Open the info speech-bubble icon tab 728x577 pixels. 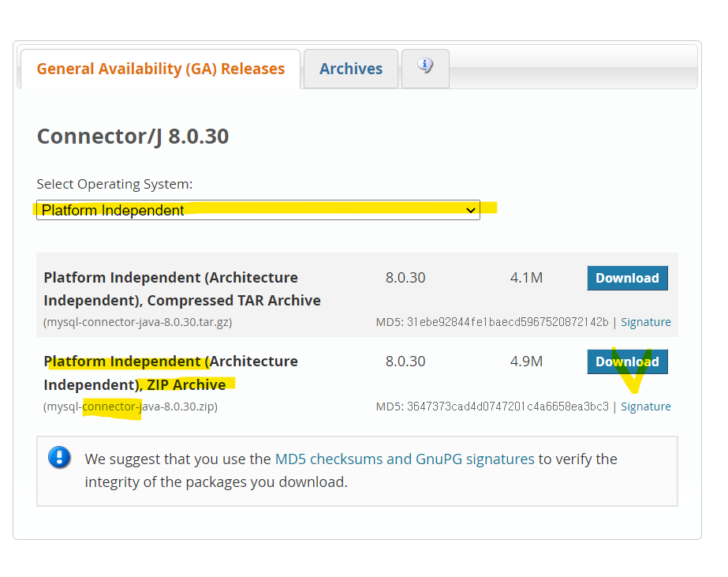[425, 68]
